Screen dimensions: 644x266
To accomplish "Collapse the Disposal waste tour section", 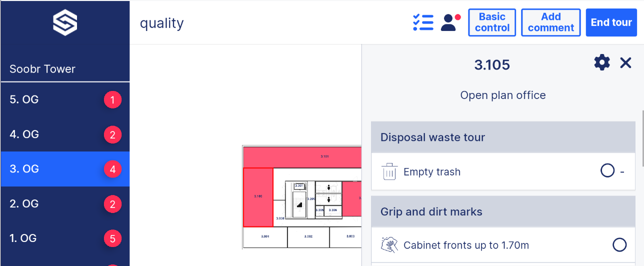I will click(x=504, y=137).
